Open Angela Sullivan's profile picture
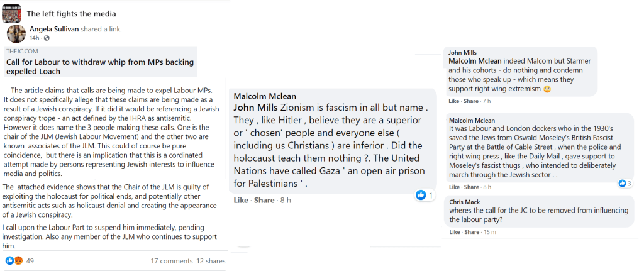 [x=16, y=34]
